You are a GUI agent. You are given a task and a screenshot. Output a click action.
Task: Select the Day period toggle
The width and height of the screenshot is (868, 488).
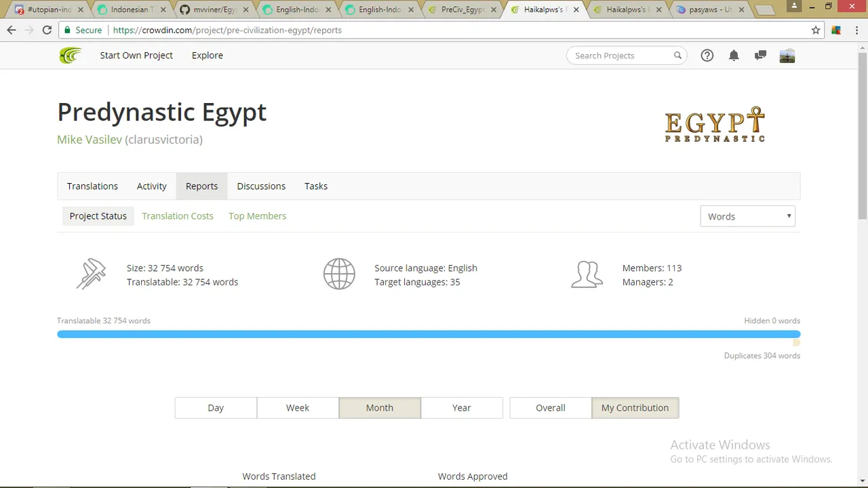(216, 407)
